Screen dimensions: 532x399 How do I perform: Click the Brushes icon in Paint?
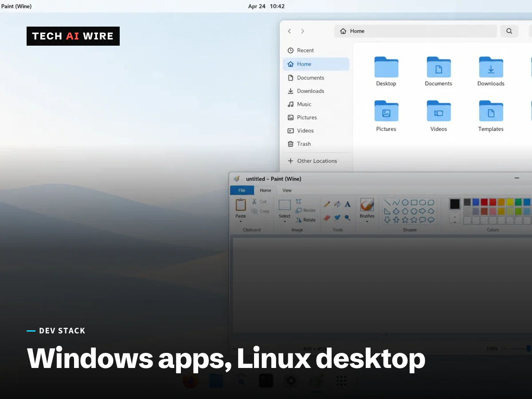(x=367, y=205)
